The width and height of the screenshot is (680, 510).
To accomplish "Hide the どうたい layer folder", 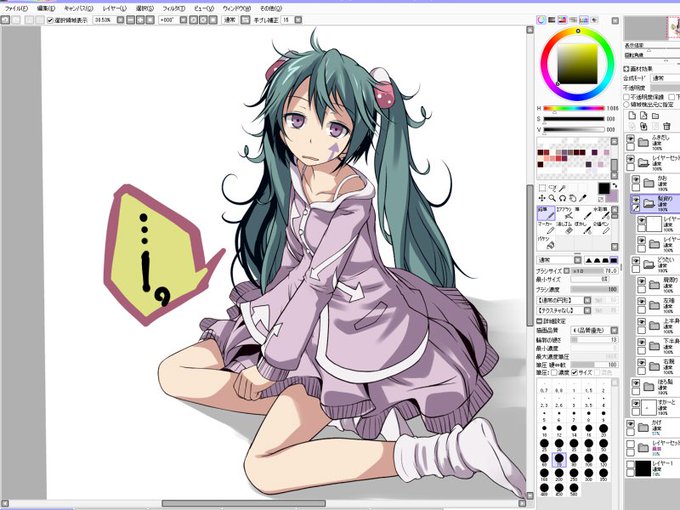I will [x=636, y=261].
